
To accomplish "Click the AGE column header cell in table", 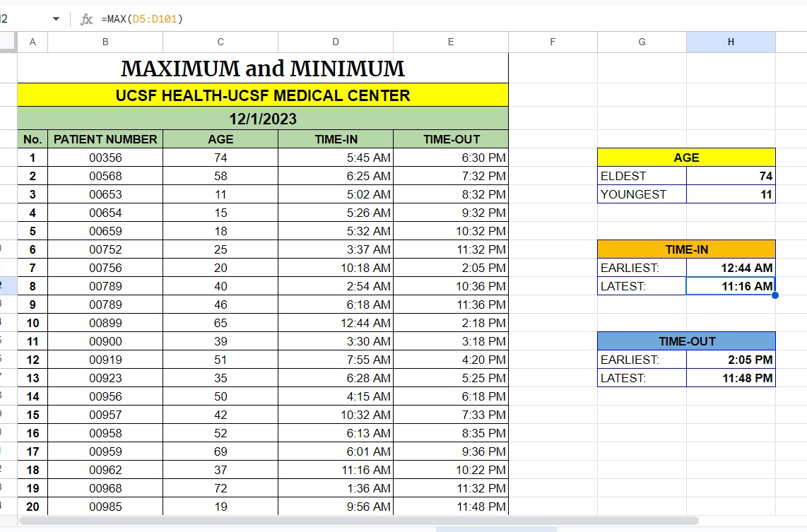I will (x=220, y=139).
